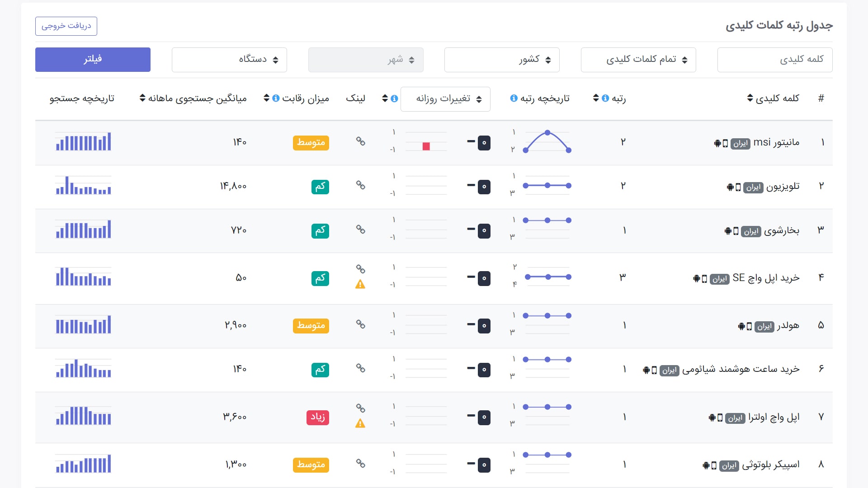This screenshot has height=488, width=868.
Task: Click warning triangle in خرید اپل واچ SE row
Action: click(x=360, y=285)
